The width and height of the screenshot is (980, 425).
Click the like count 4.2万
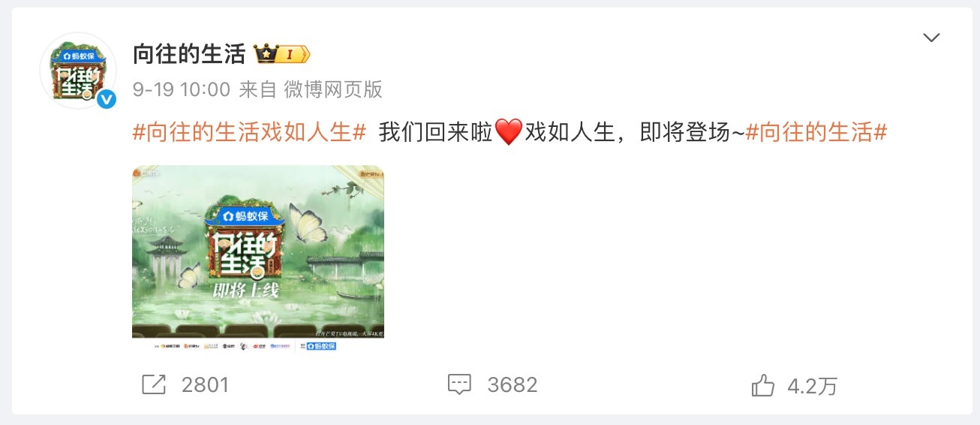[x=813, y=386]
